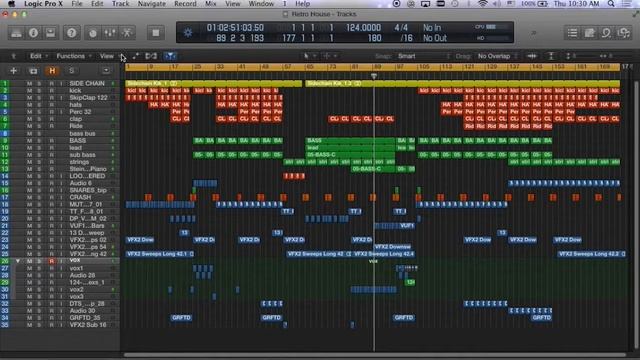Open the left-click pointer tool menu
Image resolution: width=640 pixels, height=360 pixels.
pyautogui.click(x=309, y=56)
